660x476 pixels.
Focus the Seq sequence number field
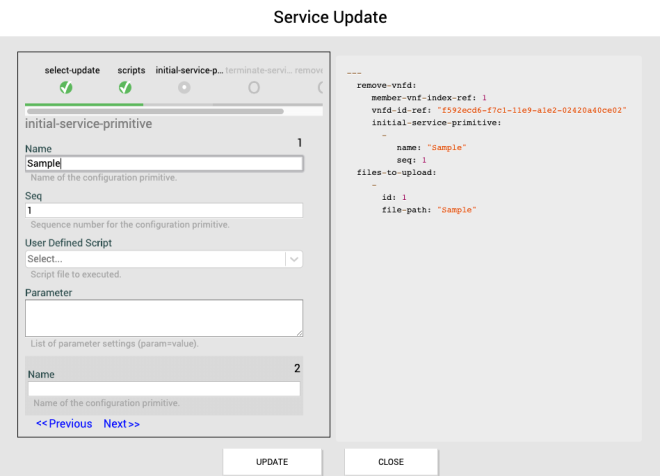tap(164, 211)
